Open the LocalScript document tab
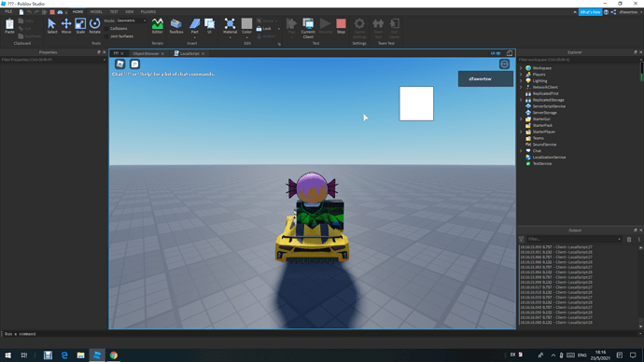644x362 pixels. (x=189, y=53)
